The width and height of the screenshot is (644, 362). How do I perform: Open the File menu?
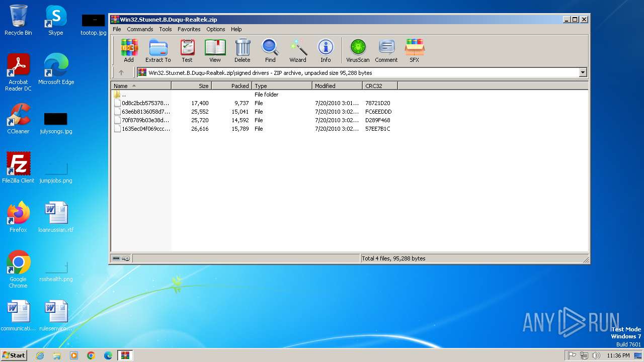(117, 29)
